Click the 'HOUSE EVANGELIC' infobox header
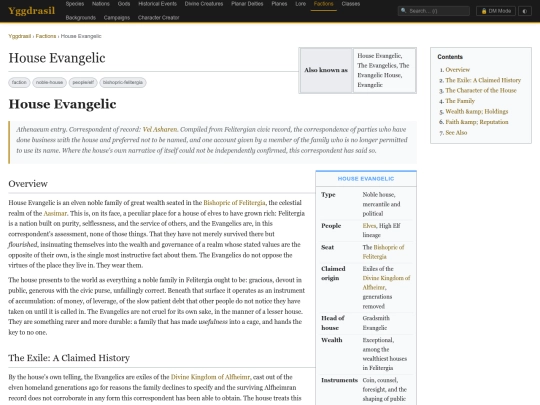 point(366,179)
